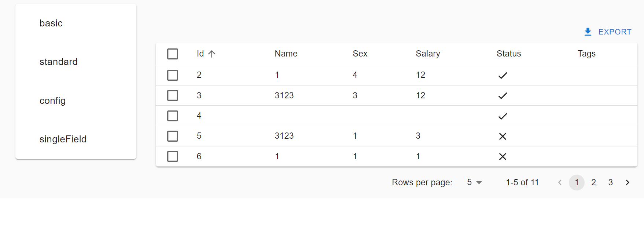The width and height of the screenshot is (644, 240).
Task: Toggle the select-all checkbox in table header
Action: pyautogui.click(x=172, y=54)
